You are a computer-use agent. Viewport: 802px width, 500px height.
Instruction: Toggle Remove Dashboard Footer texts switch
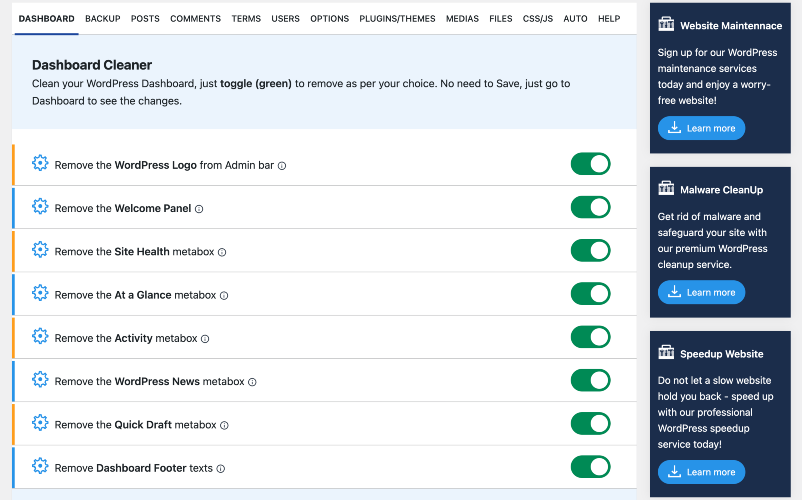tap(591, 467)
